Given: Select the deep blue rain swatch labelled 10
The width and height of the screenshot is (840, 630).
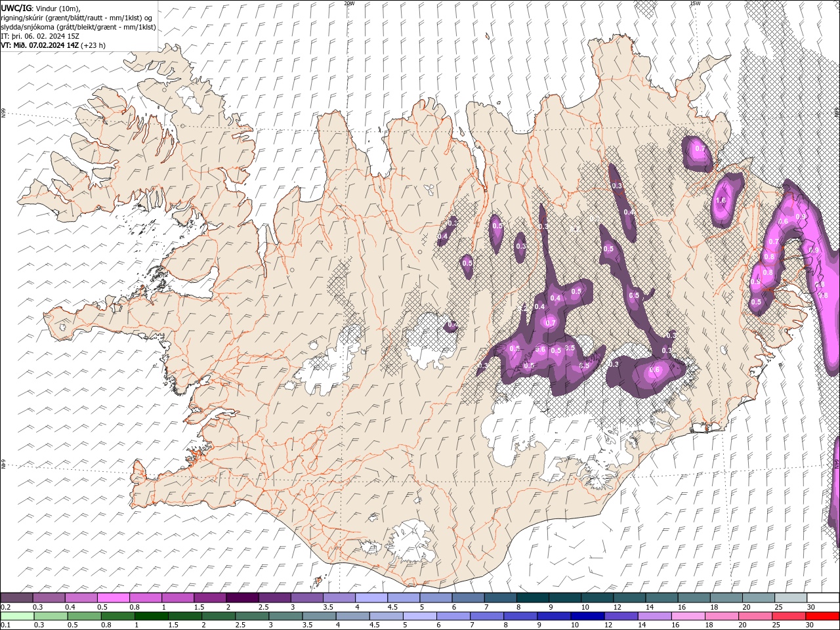Looking at the screenshot, I should [587, 616].
